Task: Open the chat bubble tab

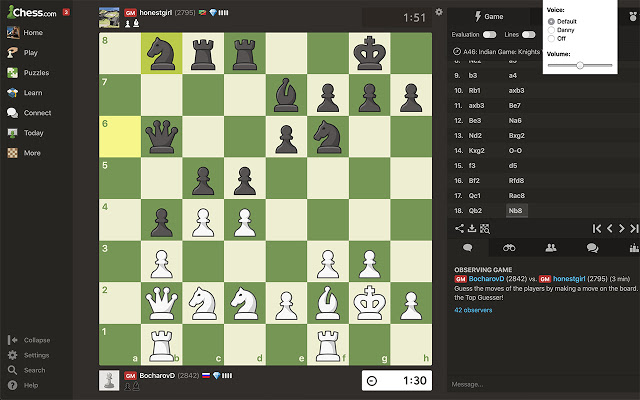Action: [x=468, y=248]
